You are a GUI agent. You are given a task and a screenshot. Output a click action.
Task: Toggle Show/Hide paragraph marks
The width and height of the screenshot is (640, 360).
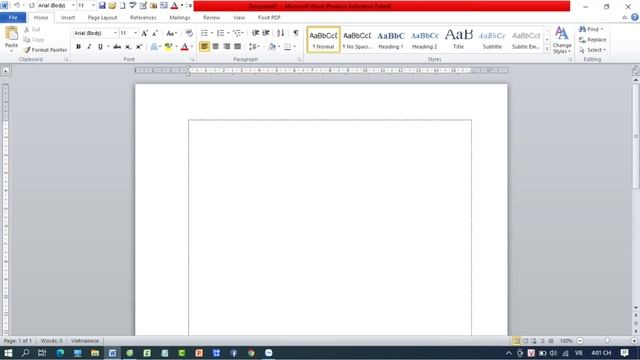(296, 33)
